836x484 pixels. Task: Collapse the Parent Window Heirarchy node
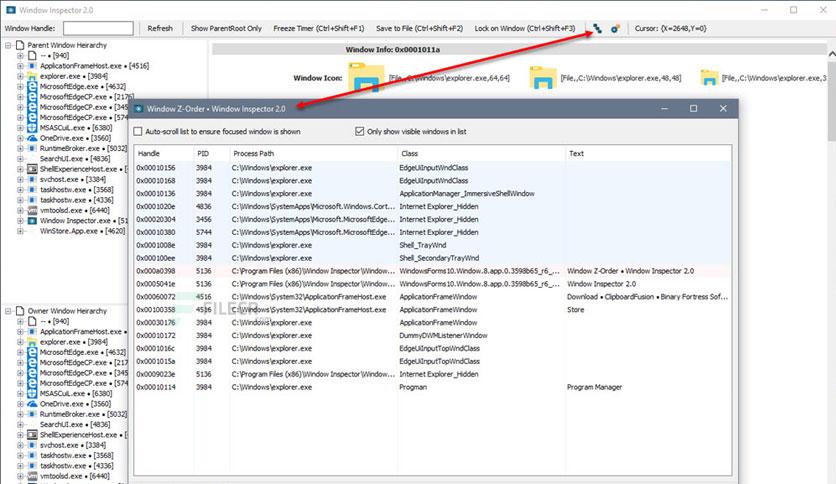click(8, 45)
